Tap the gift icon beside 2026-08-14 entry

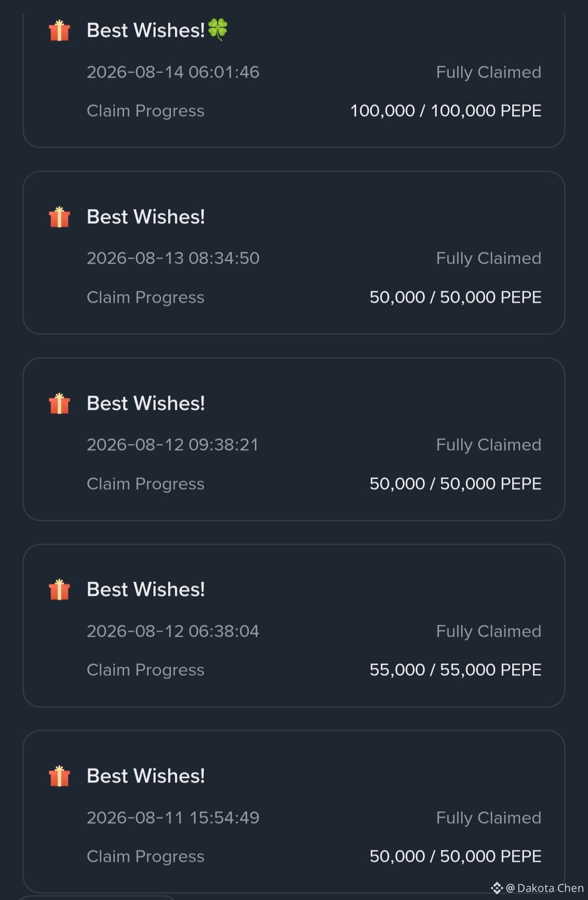click(59, 31)
